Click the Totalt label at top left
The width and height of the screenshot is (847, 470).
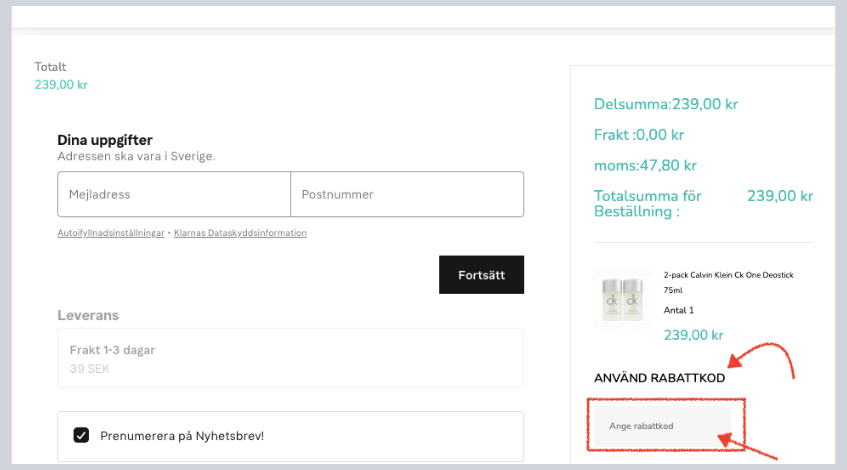pyautogui.click(x=50, y=67)
